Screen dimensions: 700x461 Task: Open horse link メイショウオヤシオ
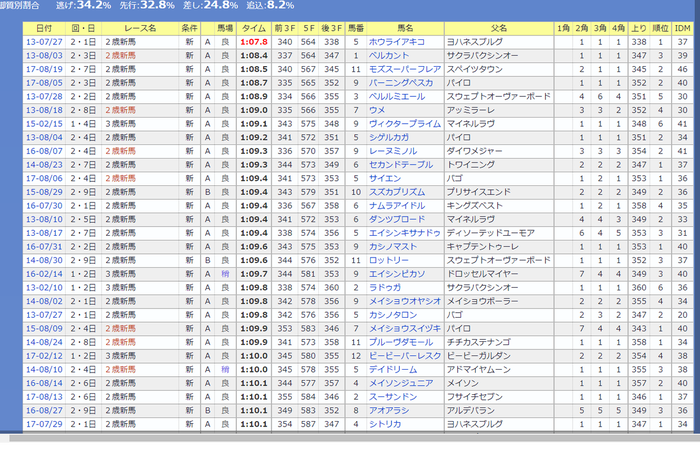tap(404, 301)
